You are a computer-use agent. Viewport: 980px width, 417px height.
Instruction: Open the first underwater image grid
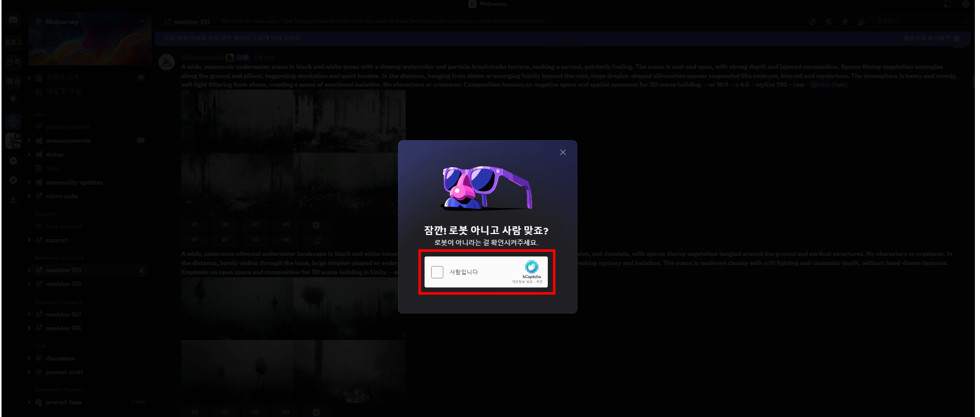click(294, 152)
